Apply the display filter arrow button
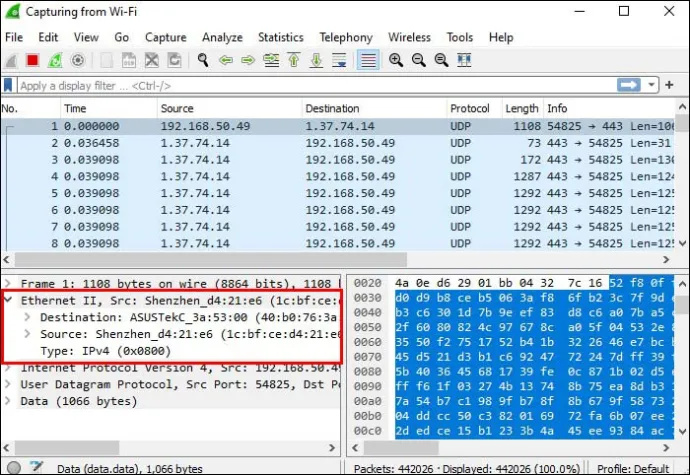690x475 pixels. [x=628, y=85]
